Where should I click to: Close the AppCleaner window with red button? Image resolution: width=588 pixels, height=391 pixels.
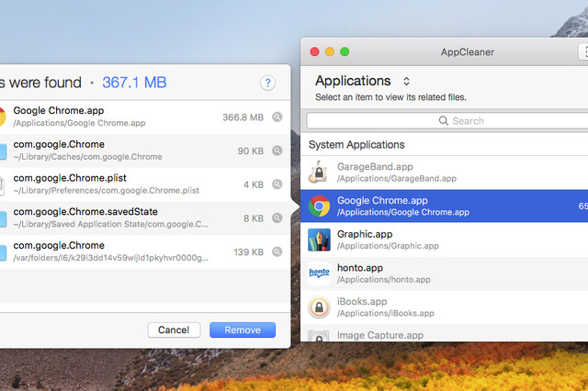click(314, 51)
